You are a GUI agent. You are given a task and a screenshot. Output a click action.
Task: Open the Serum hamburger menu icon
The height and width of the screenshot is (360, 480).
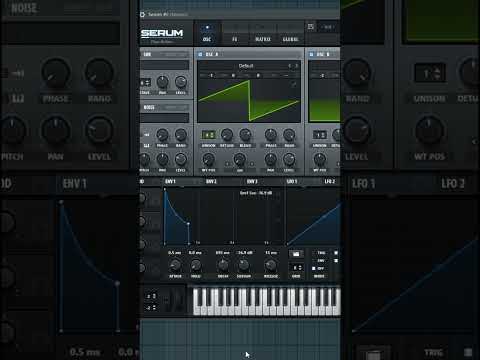(311, 27)
